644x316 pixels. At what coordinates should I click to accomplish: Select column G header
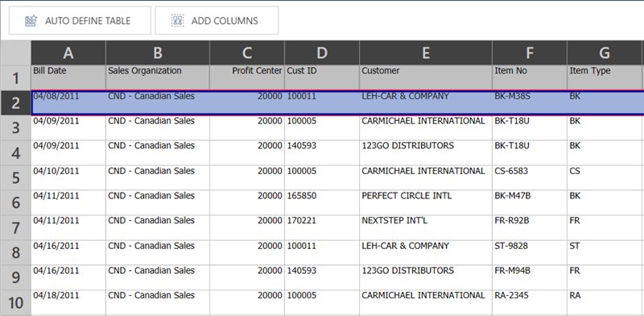(x=605, y=52)
